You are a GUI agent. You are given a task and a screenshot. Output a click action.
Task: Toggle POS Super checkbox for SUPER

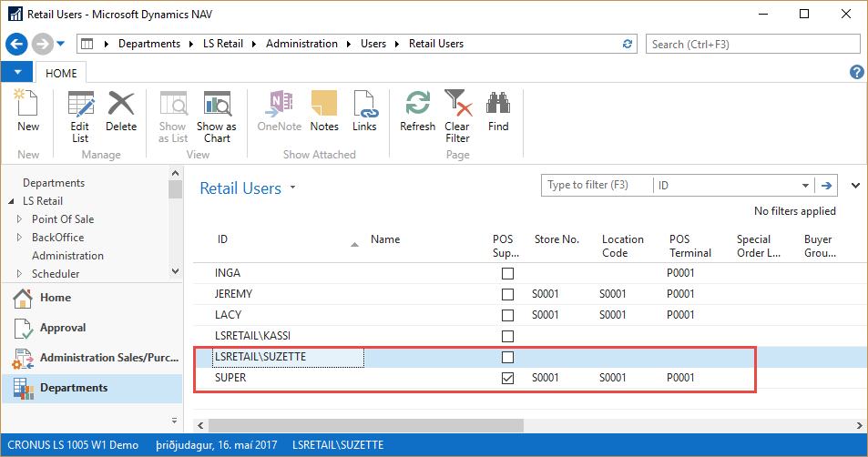508,378
